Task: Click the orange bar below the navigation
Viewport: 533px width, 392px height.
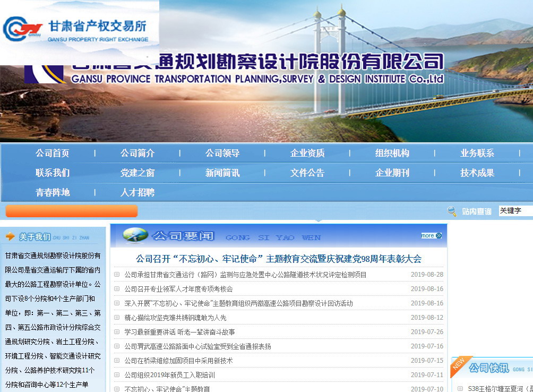Action: 71,211
